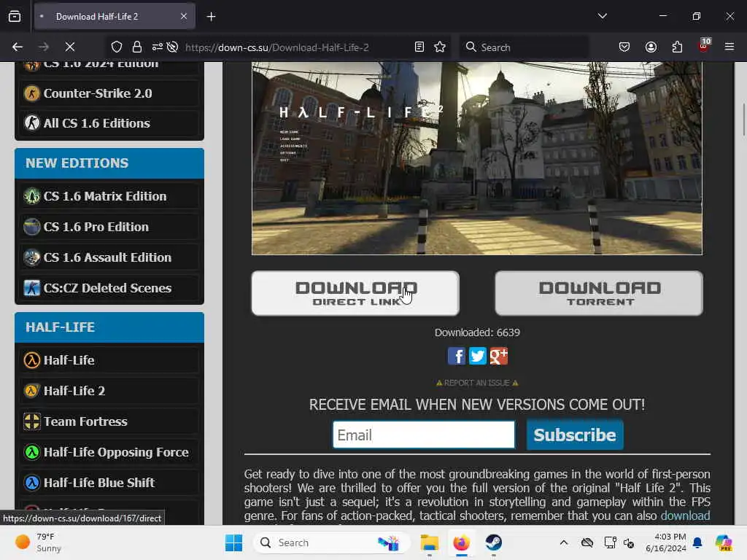
Task: Open Pocket save icon
Action: click(624, 47)
